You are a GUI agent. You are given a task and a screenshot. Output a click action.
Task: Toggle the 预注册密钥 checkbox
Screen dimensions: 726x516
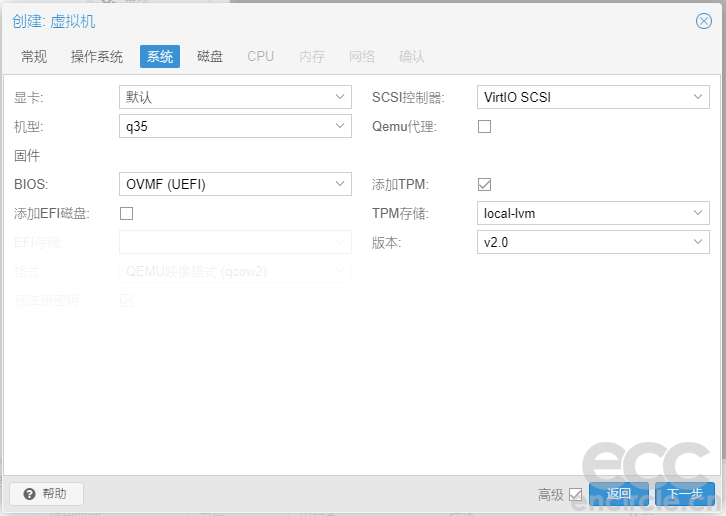(126, 300)
